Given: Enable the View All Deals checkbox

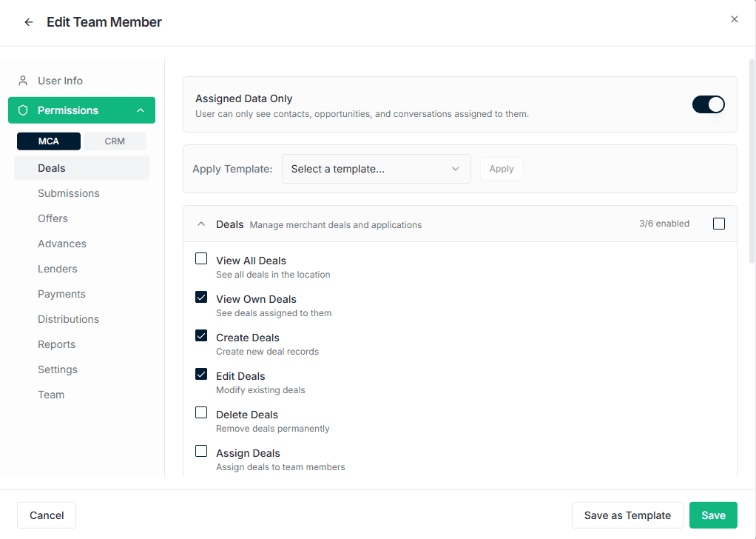Looking at the screenshot, I should coord(201,259).
